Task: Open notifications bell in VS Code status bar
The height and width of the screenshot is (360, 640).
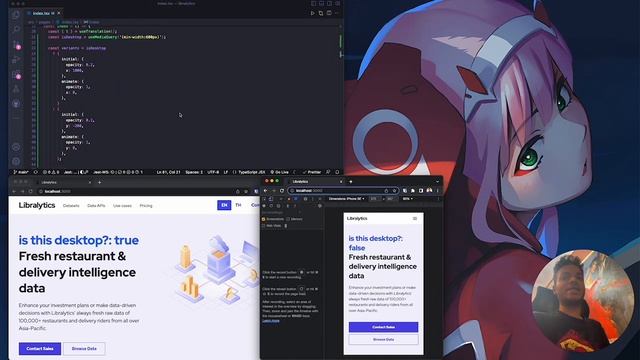Action: pos(337,172)
